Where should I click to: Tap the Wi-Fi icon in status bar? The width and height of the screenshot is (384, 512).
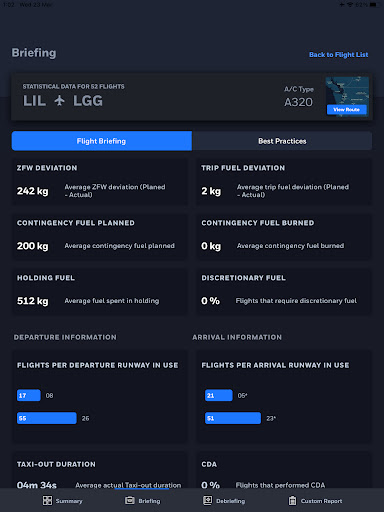tap(350, 5)
